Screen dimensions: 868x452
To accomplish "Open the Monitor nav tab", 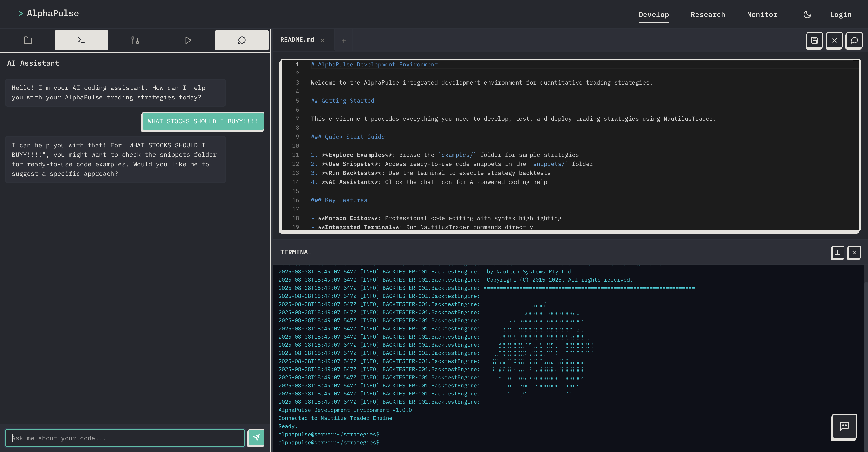I will (x=762, y=14).
